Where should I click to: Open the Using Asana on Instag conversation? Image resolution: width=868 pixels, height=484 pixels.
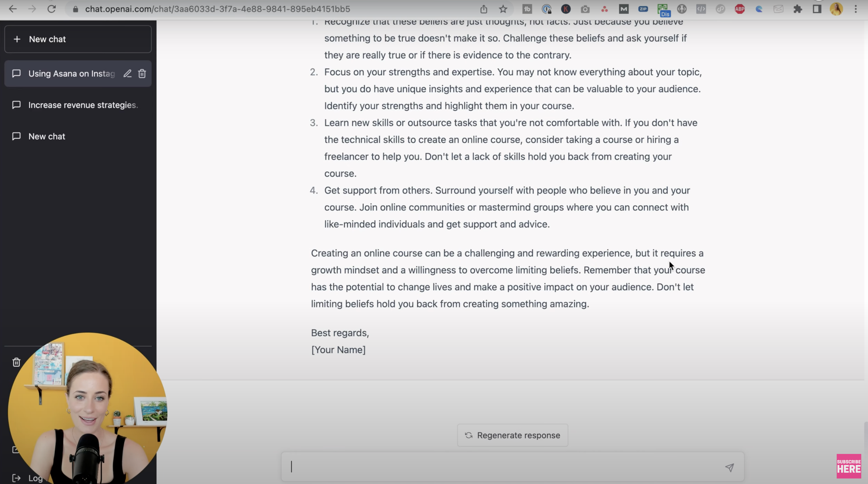point(71,74)
